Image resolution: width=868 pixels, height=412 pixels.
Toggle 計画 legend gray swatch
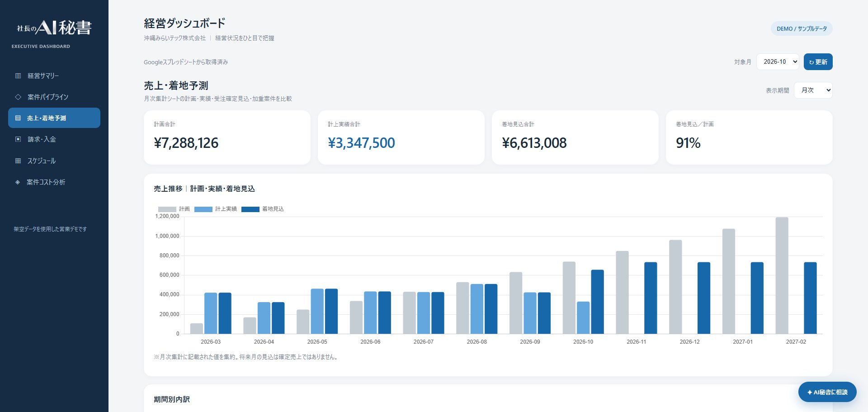(167, 209)
